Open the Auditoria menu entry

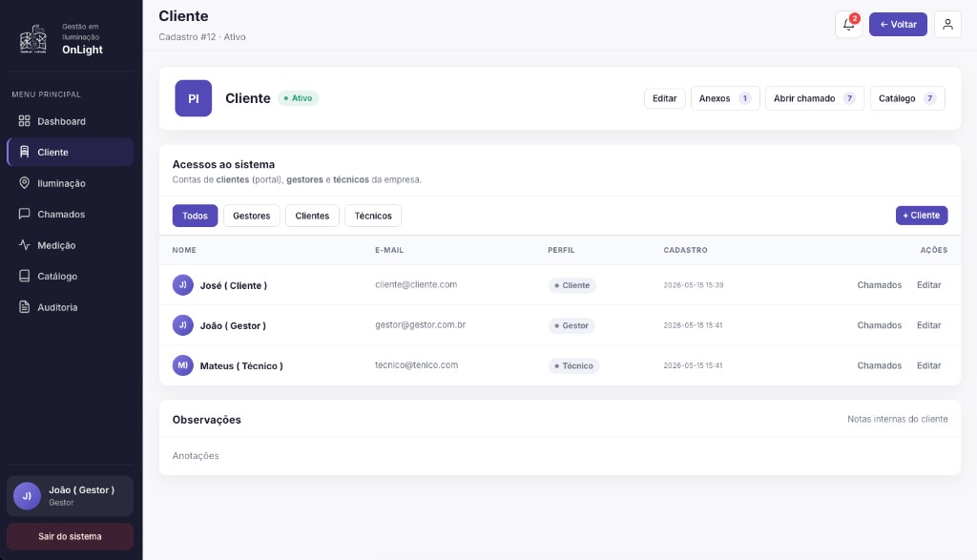pos(71,307)
